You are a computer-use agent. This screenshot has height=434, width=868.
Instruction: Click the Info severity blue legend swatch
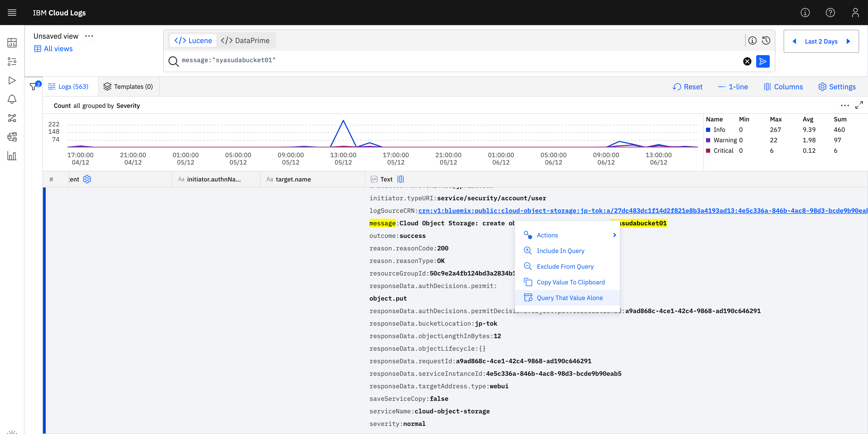708,130
